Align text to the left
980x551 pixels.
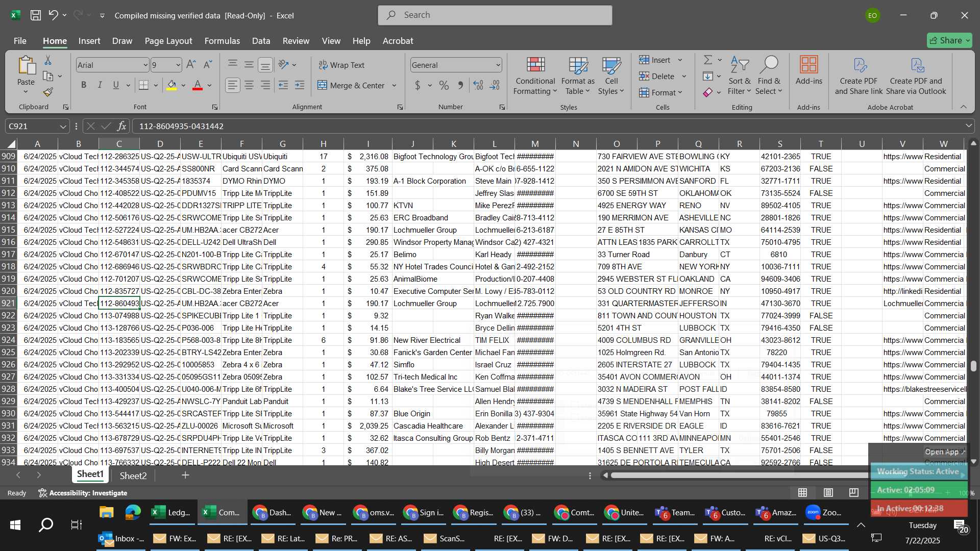tap(232, 85)
